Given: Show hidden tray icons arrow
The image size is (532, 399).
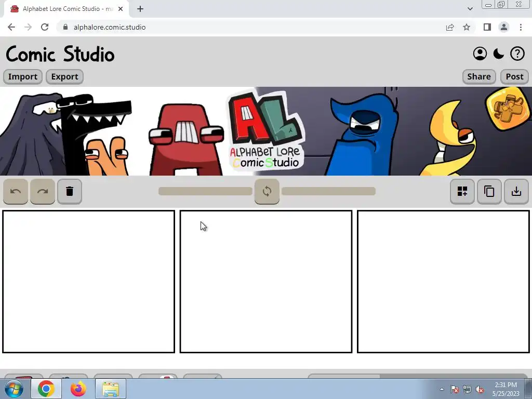Looking at the screenshot, I should click(442, 389).
